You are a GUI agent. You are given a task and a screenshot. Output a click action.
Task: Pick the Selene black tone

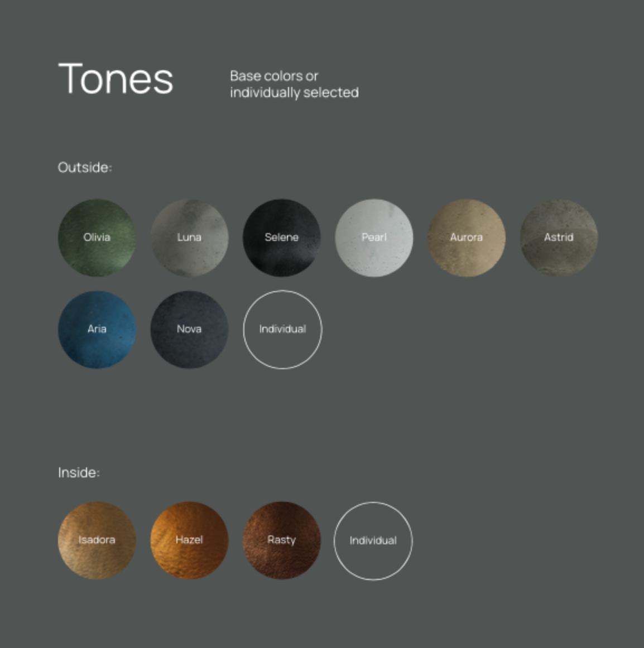(x=282, y=238)
